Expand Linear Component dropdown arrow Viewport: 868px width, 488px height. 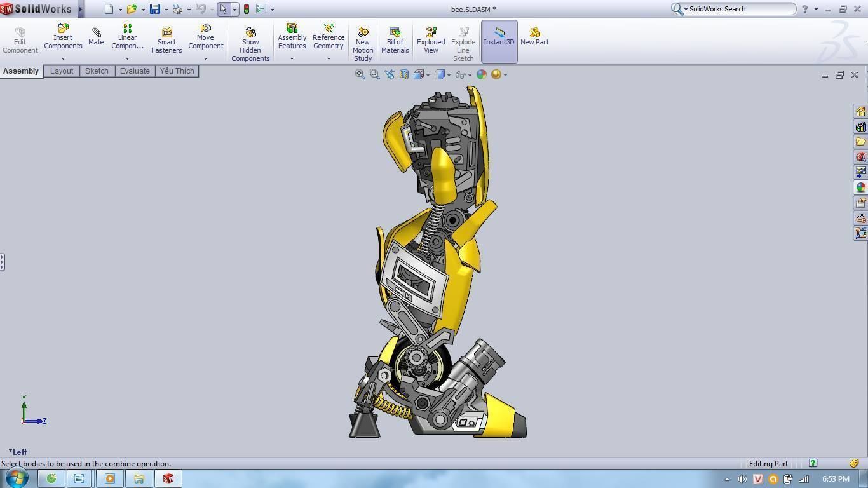point(127,58)
